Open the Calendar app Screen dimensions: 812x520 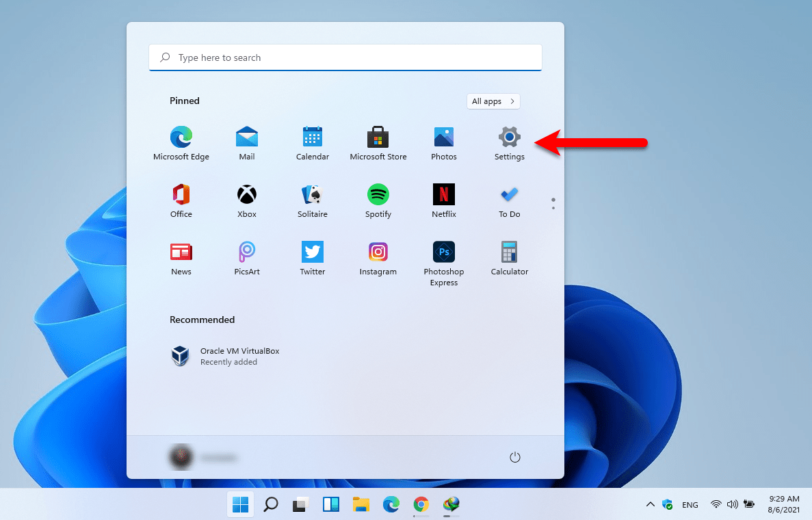312,144
